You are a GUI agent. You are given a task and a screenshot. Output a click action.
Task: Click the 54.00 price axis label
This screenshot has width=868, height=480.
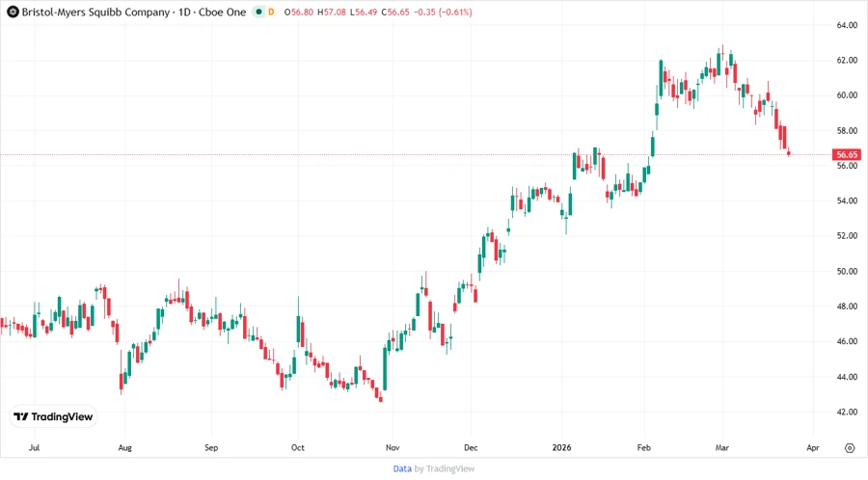(x=847, y=200)
